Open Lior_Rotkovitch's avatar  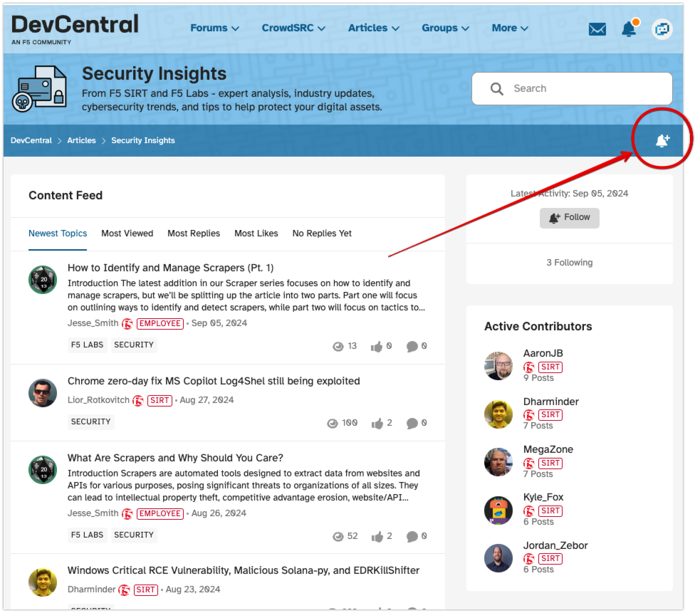point(43,393)
